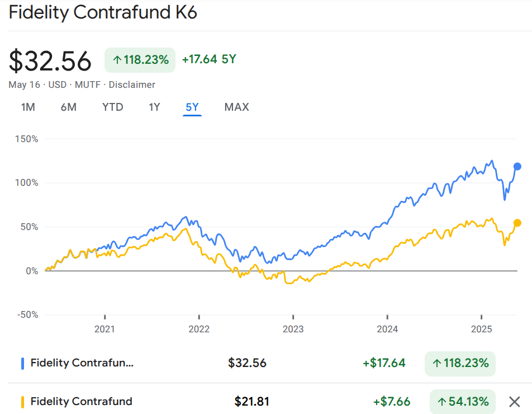Click the 2021 x-axis label

tap(104, 329)
